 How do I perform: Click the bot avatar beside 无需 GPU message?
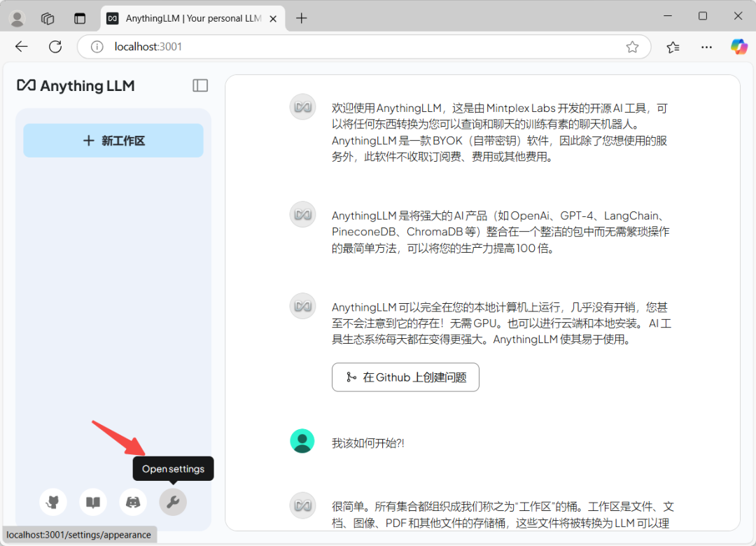[302, 306]
